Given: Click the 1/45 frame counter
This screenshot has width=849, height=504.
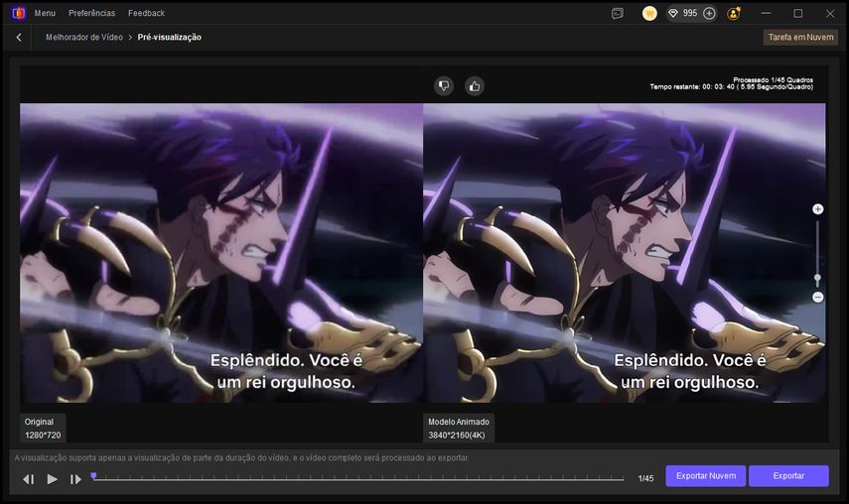Looking at the screenshot, I should (x=646, y=478).
